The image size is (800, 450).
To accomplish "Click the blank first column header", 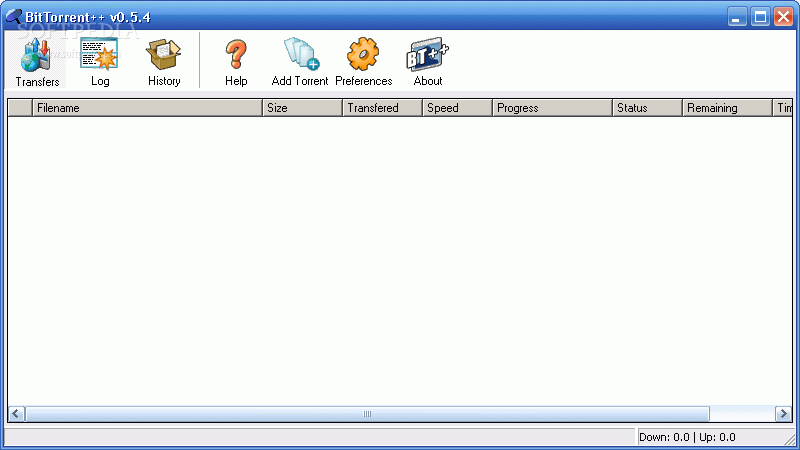I will pyautogui.click(x=20, y=108).
